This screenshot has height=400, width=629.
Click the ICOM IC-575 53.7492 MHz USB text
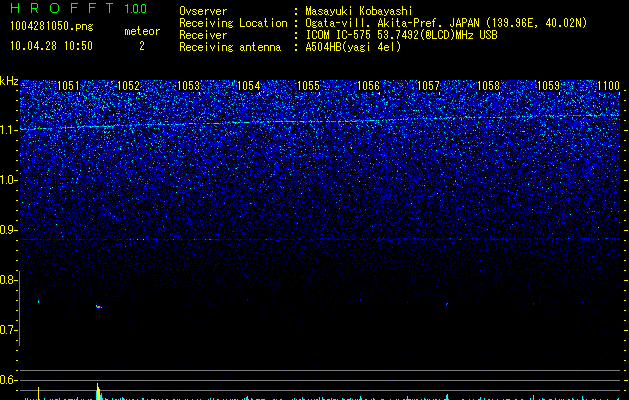click(x=402, y=35)
